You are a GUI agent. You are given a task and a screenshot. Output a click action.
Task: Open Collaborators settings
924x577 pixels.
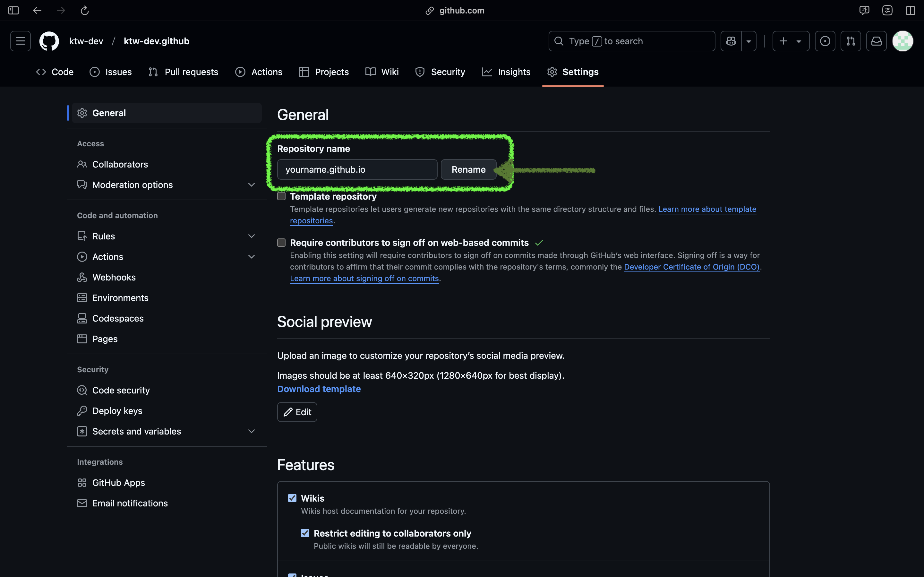(167, 164)
